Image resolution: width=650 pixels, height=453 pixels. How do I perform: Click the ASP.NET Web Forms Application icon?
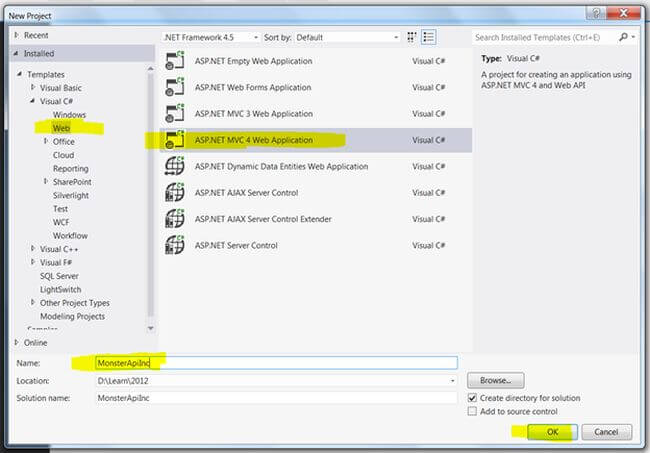(x=175, y=87)
